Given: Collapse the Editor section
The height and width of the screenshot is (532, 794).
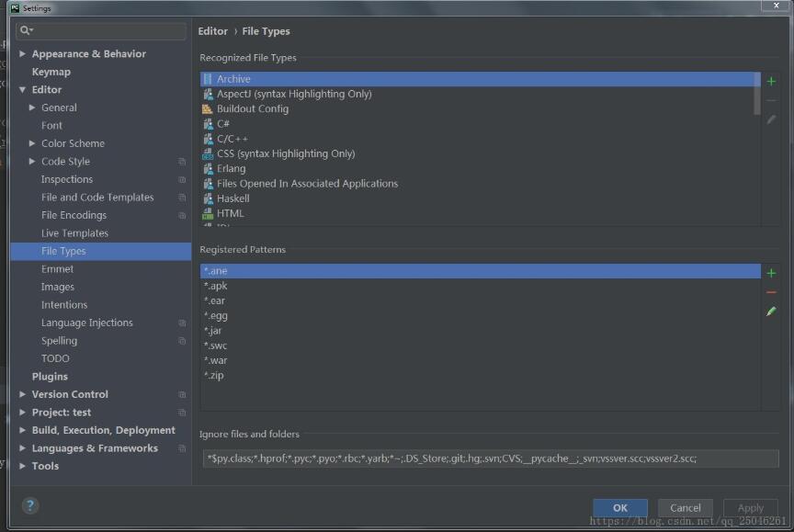Looking at the screenshot, I should tap(22, 89).
